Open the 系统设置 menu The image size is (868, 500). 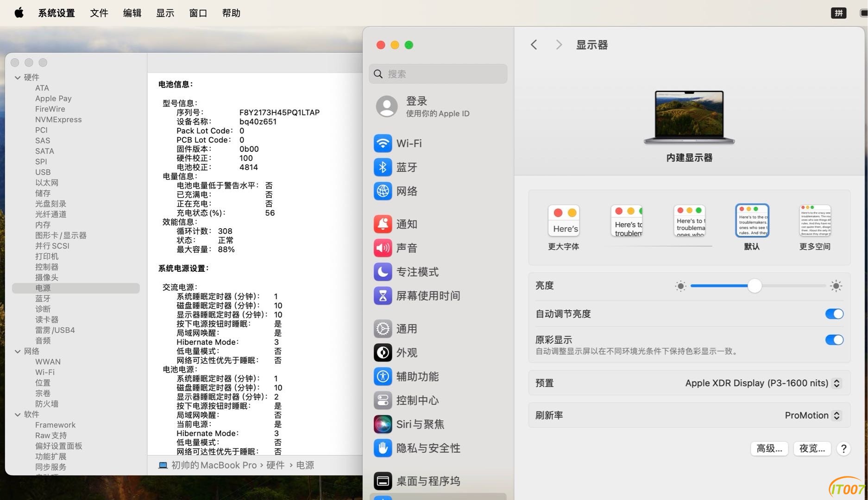coord(57,13)
